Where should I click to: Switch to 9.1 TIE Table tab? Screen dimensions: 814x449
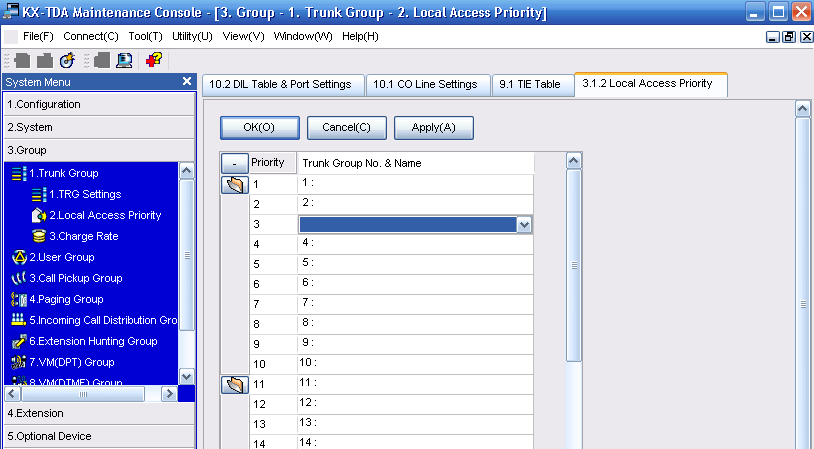533,85
